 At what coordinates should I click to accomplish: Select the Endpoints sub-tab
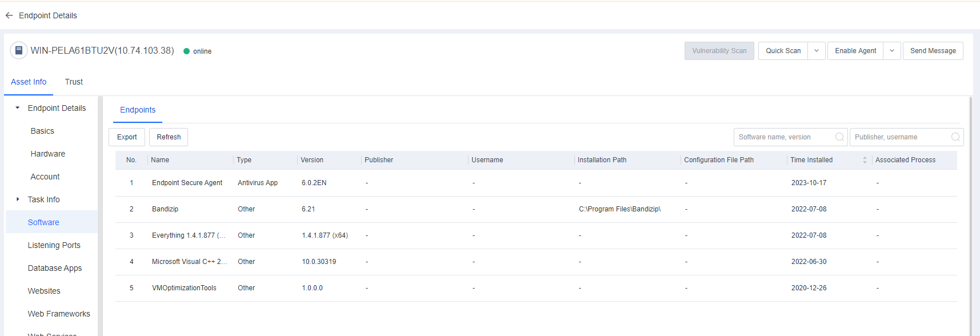[x=138, y=110]
